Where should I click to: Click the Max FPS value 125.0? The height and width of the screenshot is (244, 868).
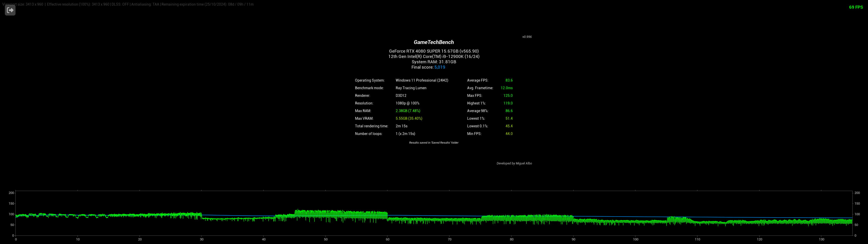pos(508,96)
